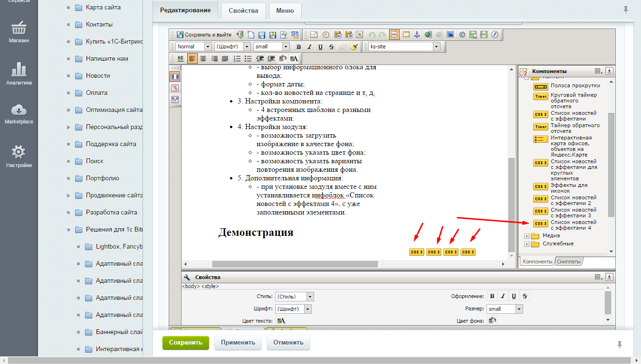Toggle the table borders display mode
The width and height of the screenshot is (641, 364).
point(393,34)
